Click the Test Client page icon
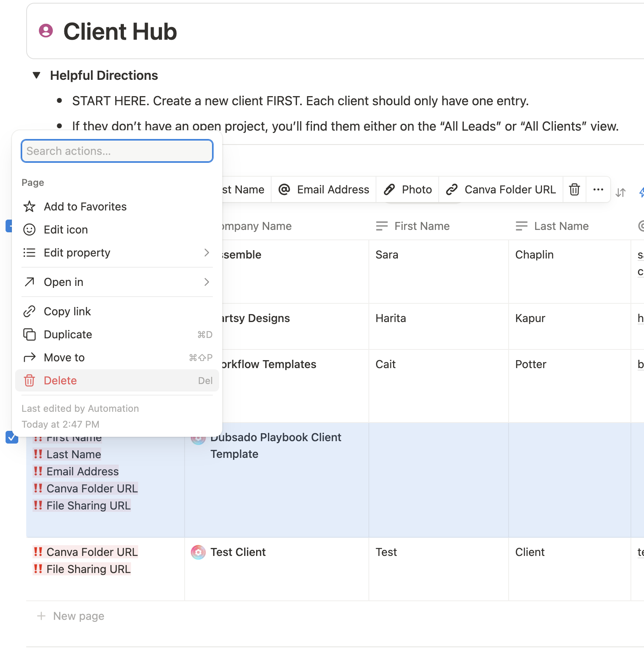Screen dimensions: 644x656 pos(198,552)
